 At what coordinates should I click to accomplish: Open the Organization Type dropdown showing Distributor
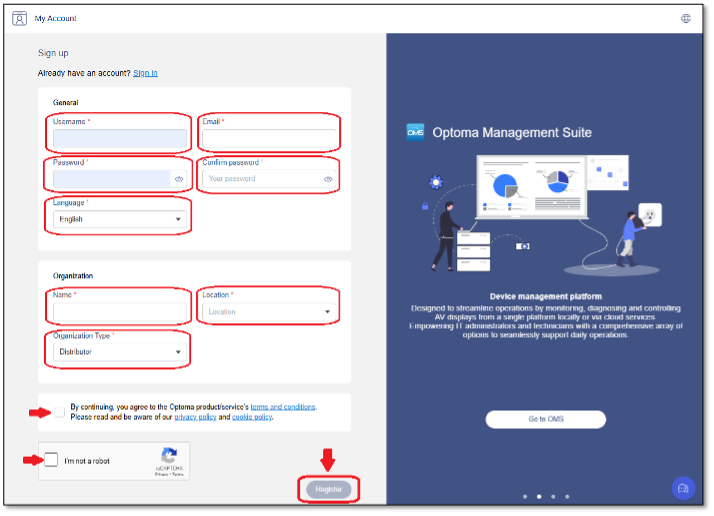click(x=120, y=352)
